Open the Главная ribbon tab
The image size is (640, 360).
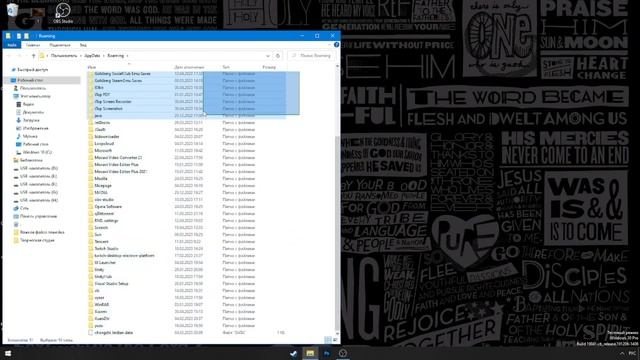33,45
